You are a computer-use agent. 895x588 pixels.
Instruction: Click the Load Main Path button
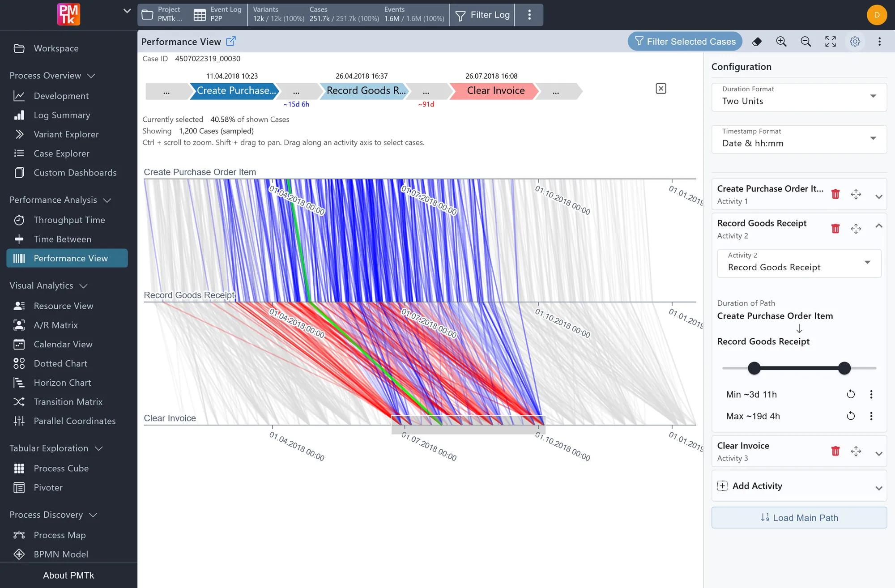[x=799, y=518]
